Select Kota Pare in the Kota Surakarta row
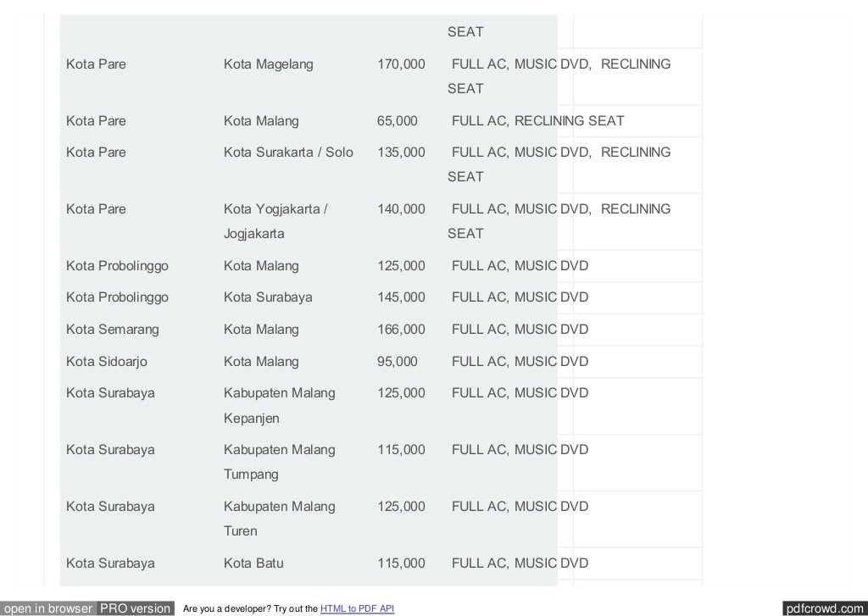 (96, 153)
